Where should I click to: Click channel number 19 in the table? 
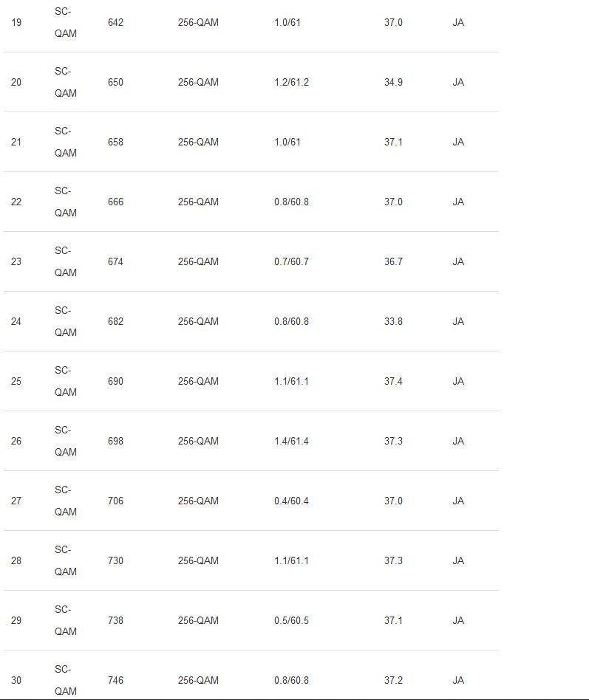(x=16, y=22)
